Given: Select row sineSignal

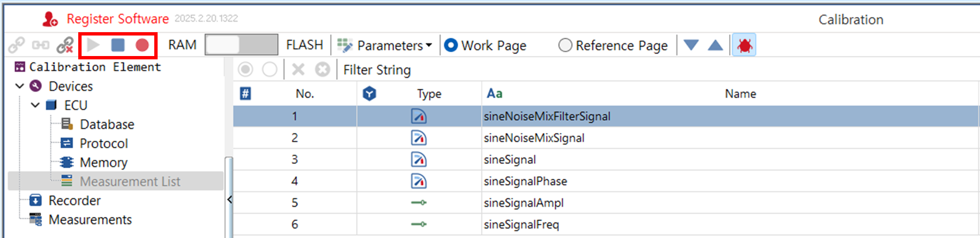Looking at the screenshot, I should (606, 159).
